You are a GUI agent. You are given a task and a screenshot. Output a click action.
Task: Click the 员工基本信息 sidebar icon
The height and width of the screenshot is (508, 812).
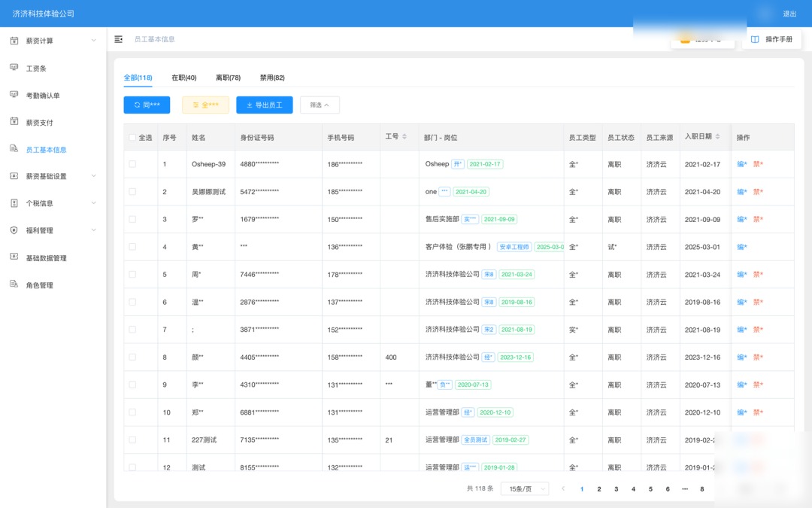(x=14, y=149)
